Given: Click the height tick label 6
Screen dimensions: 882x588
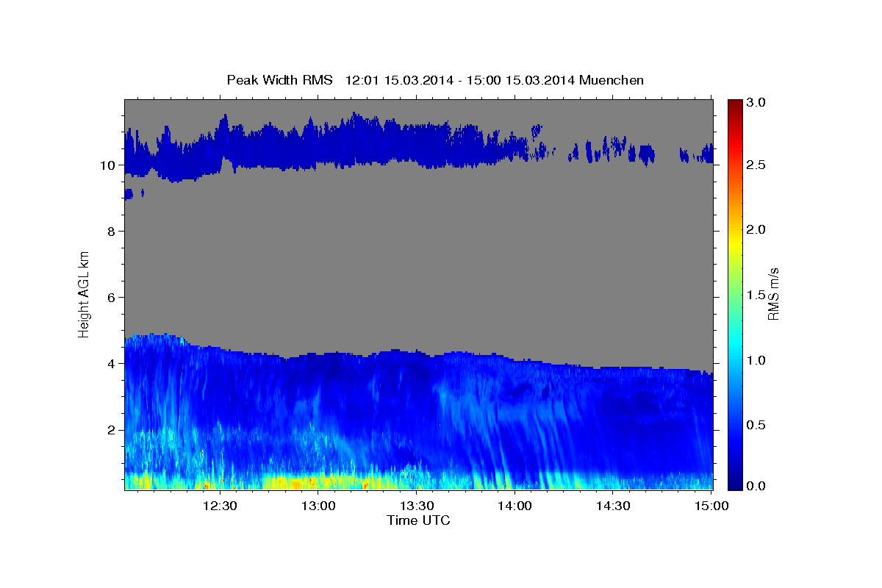Looking at the screenshot, I should (x=112, y=298).
